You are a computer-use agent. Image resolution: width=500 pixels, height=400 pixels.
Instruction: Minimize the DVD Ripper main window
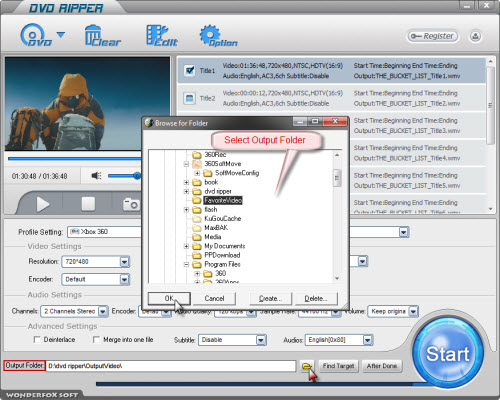pyautogui.click(x=467, y=6)
